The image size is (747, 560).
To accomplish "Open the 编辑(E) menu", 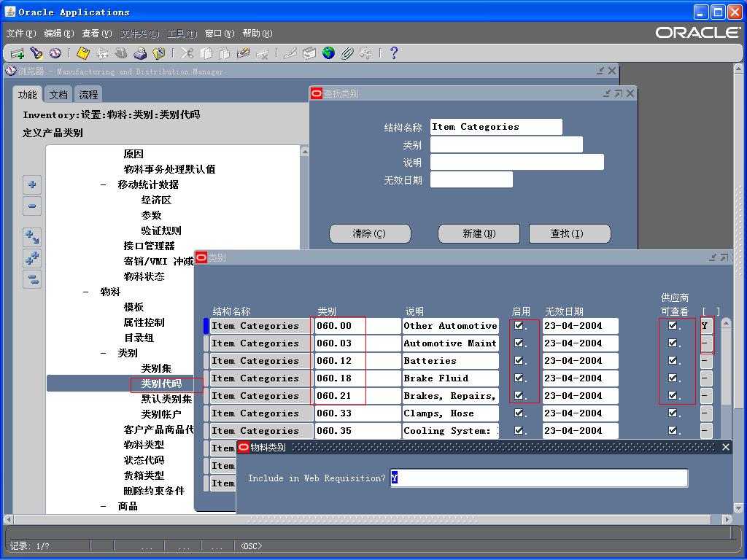I will (x=59, y=34).
